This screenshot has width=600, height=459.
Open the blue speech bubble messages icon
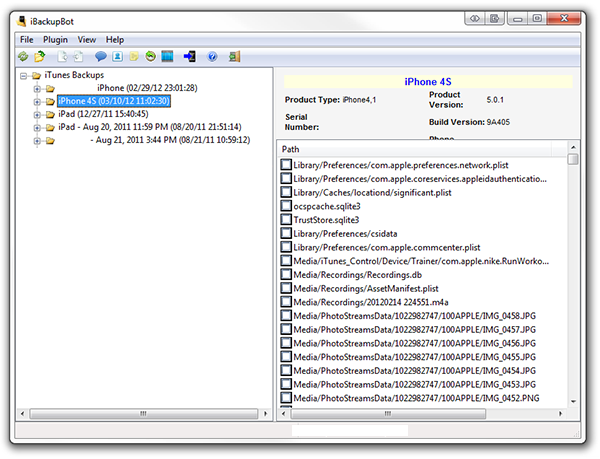pyautogui.click(x=101, y=57)
